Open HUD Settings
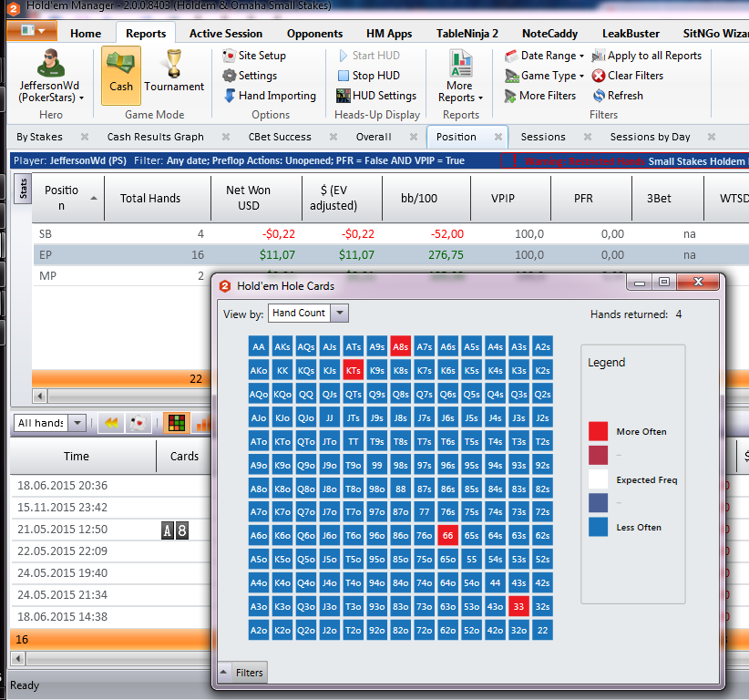Viewport: 749px width, 700px height. 376,96
